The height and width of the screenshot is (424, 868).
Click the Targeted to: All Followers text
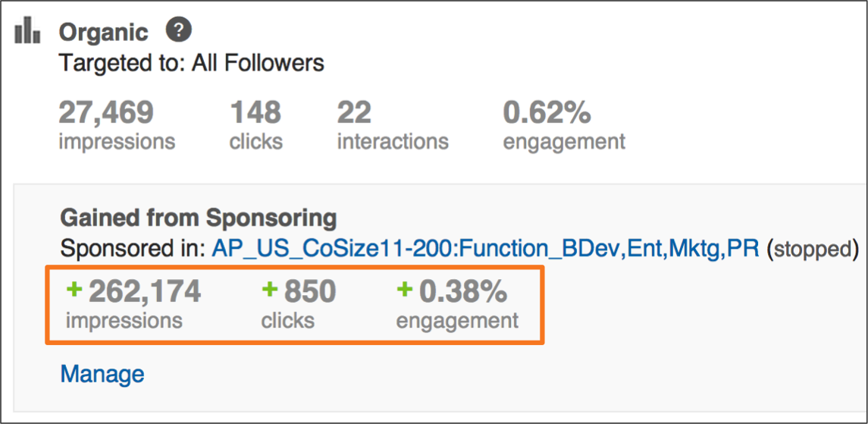[x=192, y=63]
